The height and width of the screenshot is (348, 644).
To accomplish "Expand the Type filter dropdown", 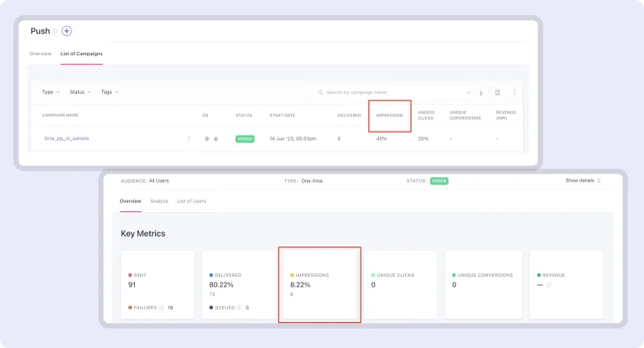I will (x=50, y=92).
